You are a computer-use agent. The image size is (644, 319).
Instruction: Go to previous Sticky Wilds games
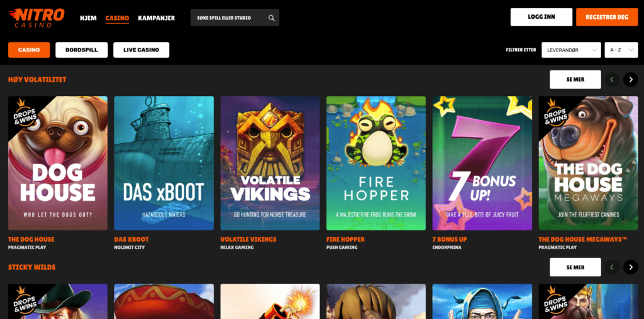pos(611,268)
